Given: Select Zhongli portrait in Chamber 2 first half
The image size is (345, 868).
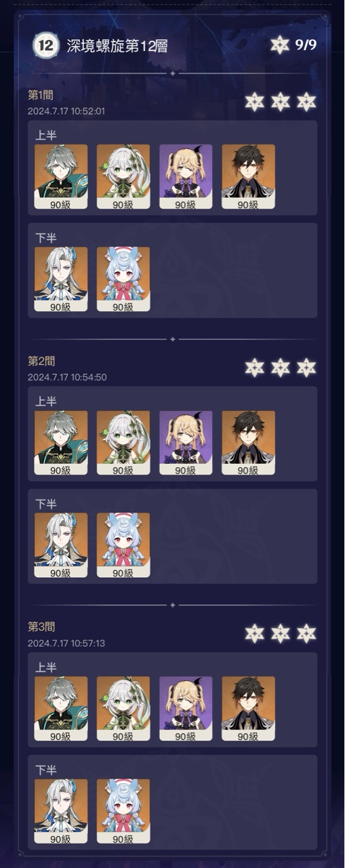Looking at the screenshot, I should (248, 443).
